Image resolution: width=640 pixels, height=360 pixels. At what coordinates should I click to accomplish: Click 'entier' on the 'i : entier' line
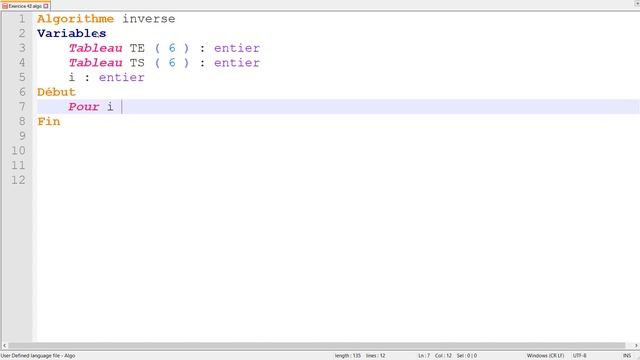(122, 78)
